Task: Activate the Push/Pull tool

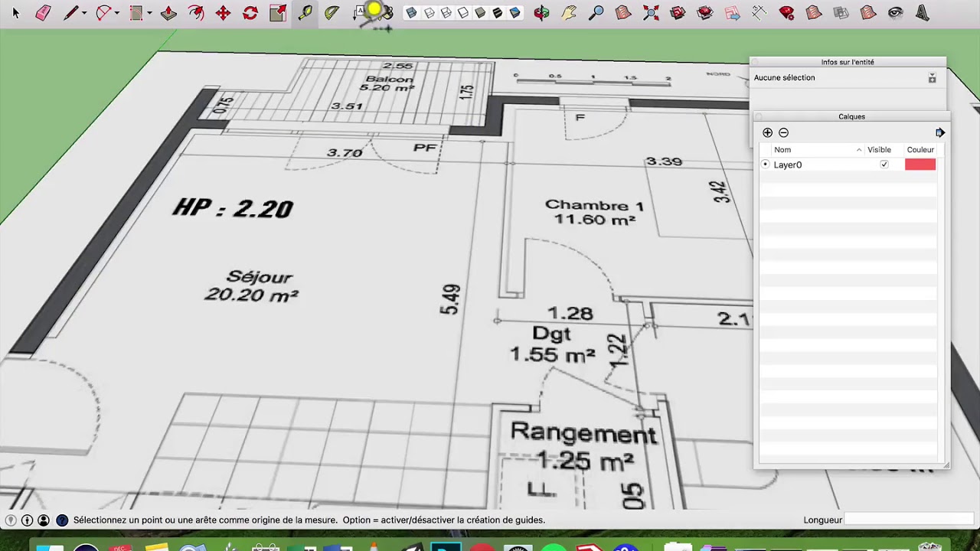Action: pos(169,13)
